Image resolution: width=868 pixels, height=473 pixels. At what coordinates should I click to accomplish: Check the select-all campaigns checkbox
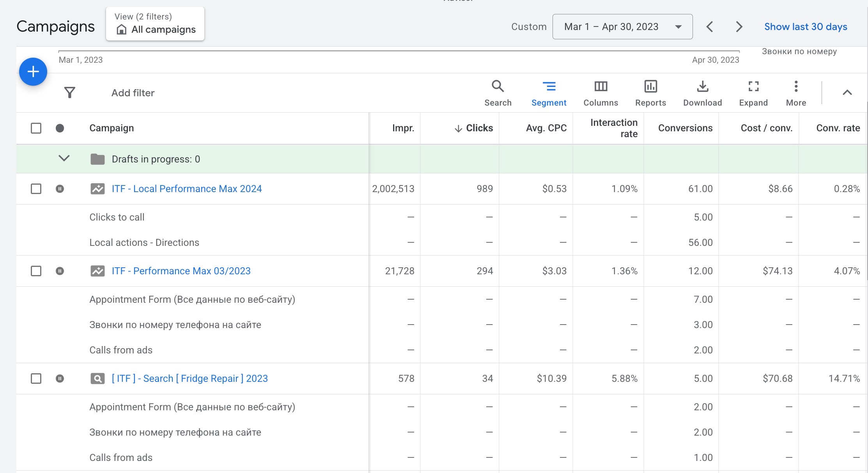pos(36,128)
